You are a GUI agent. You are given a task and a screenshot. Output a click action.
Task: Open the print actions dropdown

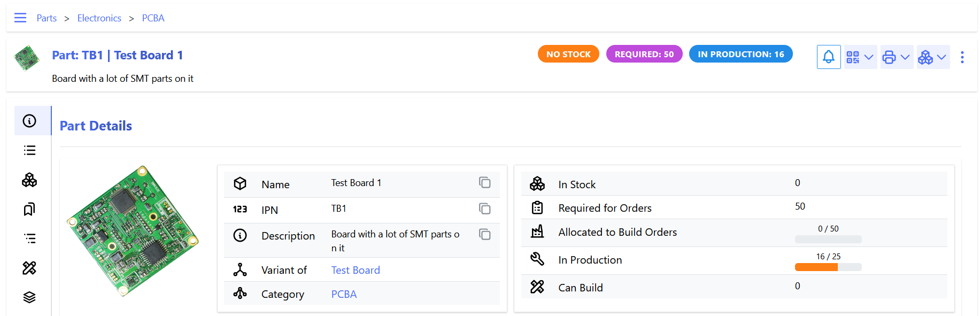pyautogui.click(x=896, y=57)
